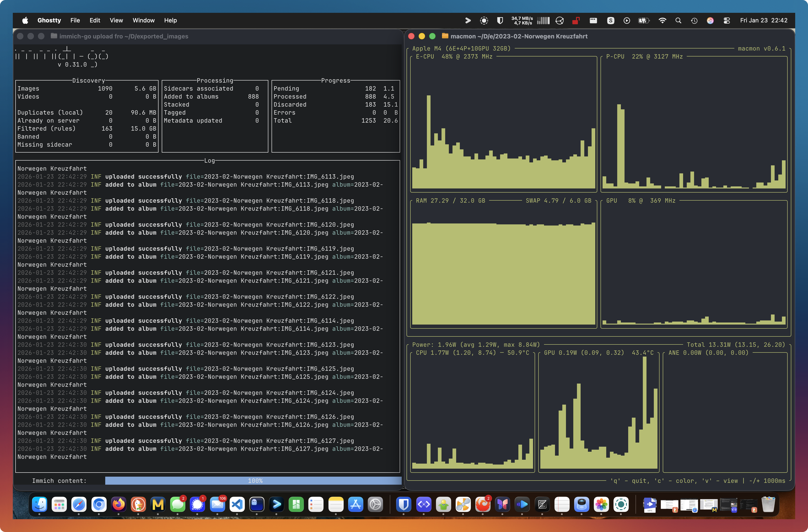808x532 pixels.
Task: Open the Window menu
Action: click(x=143, y=20)
